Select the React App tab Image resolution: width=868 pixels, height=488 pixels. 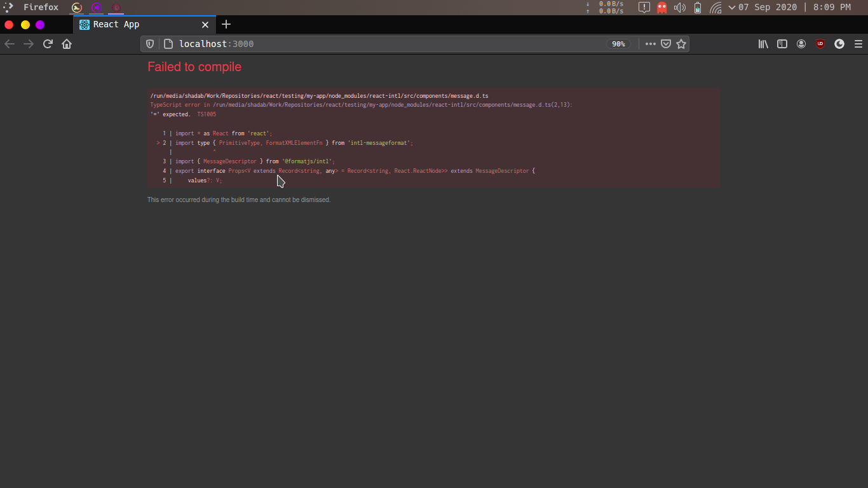pyautogui.click(x=137, y=24)
